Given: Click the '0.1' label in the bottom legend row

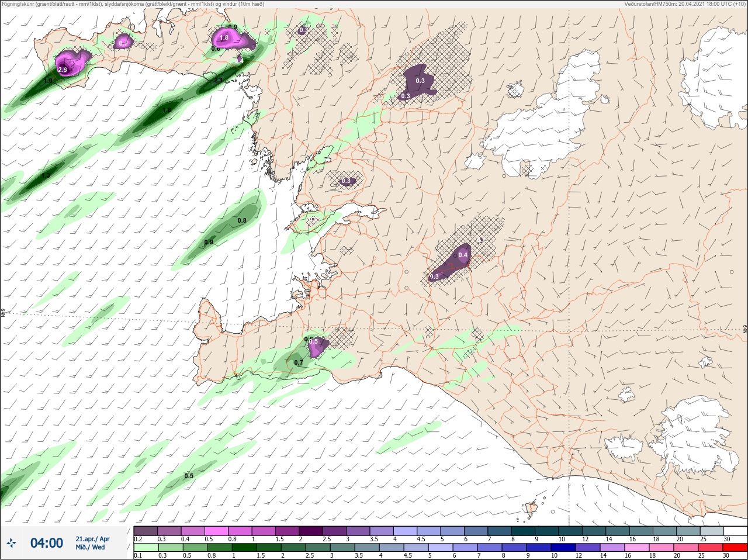Looking at the screenshot, I should click(138, 556).
